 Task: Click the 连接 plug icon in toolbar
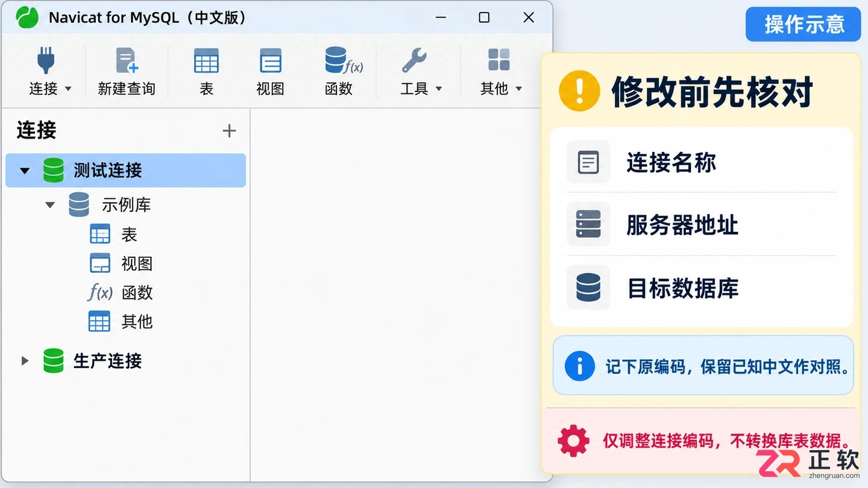tap(45, 60)
